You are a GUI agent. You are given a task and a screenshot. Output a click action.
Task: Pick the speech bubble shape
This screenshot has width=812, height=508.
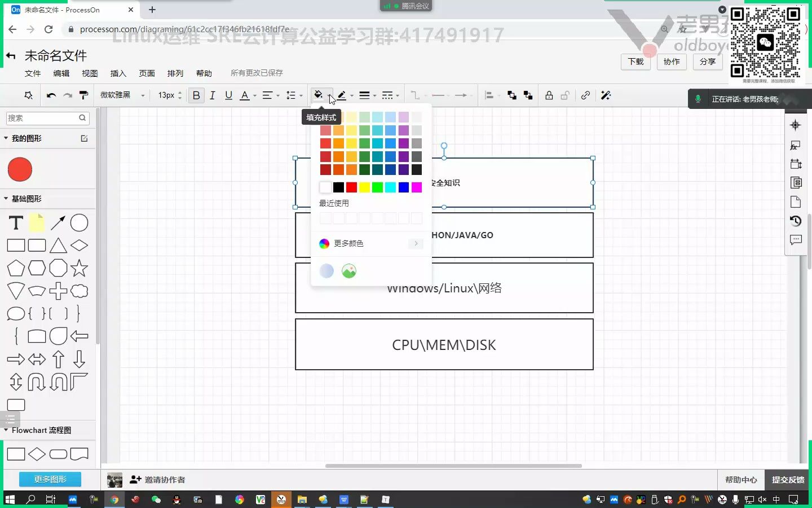[16, 313]
